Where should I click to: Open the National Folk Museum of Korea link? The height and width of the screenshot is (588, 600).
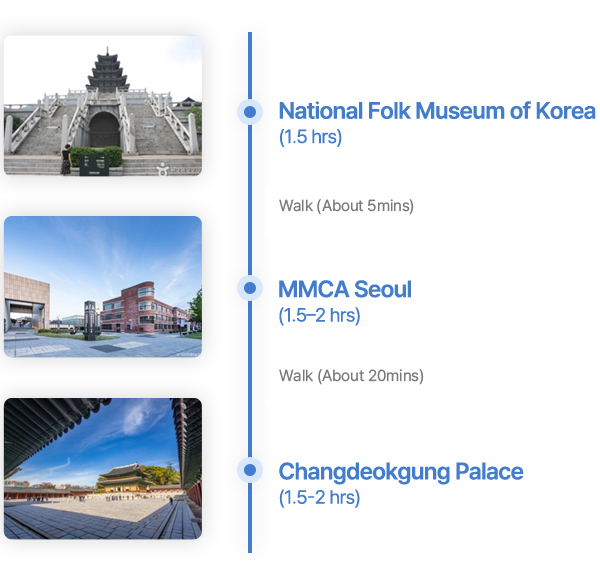(x=436, y=111)
